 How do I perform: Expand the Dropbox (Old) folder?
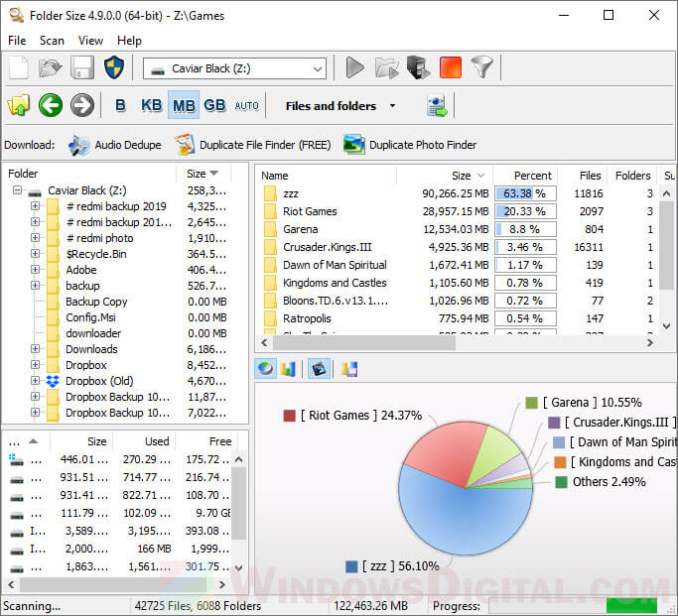tap(35, 381)
